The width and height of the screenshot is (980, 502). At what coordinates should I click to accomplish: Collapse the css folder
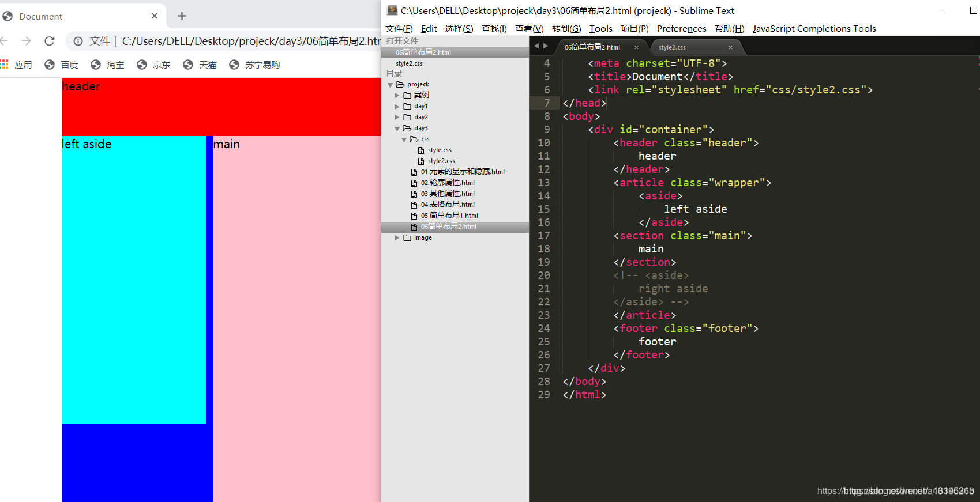404,139
